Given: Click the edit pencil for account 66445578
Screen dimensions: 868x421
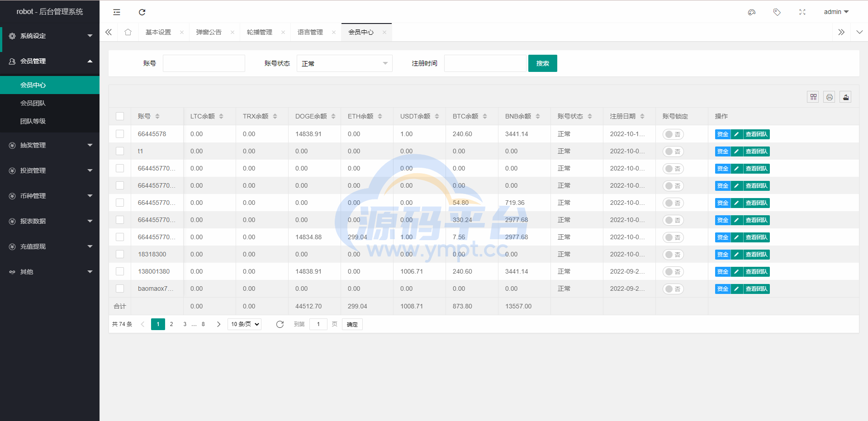Looking at the screenshot, I should coord(737,134).
